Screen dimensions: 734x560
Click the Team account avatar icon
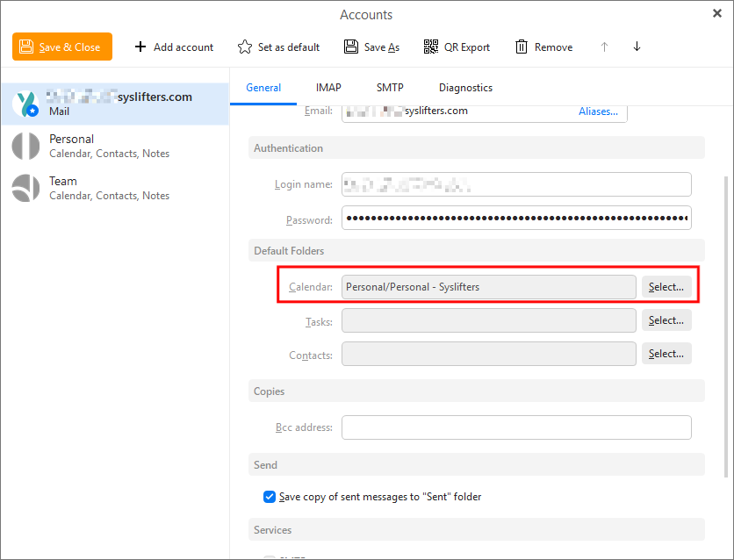point(25,188)
